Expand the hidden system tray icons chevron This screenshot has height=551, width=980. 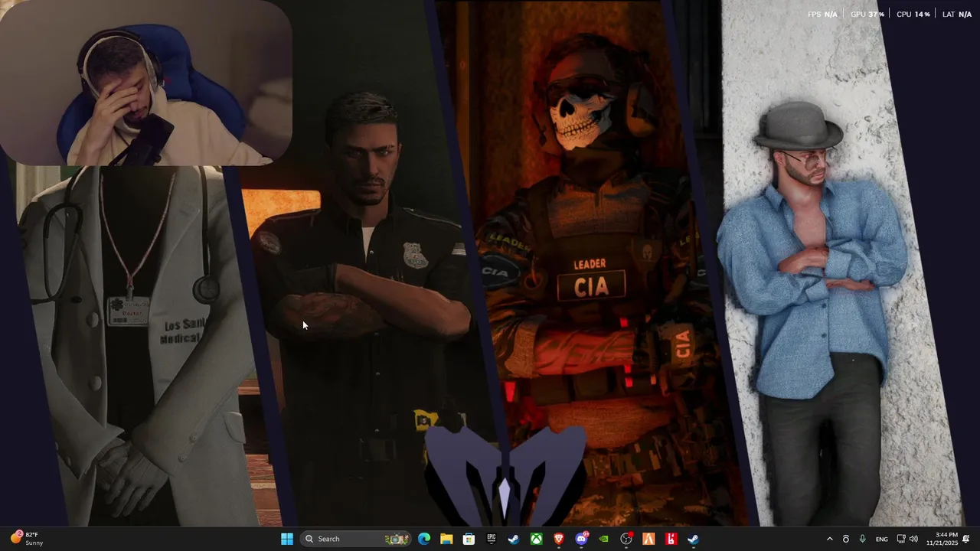tap(829, 539)
